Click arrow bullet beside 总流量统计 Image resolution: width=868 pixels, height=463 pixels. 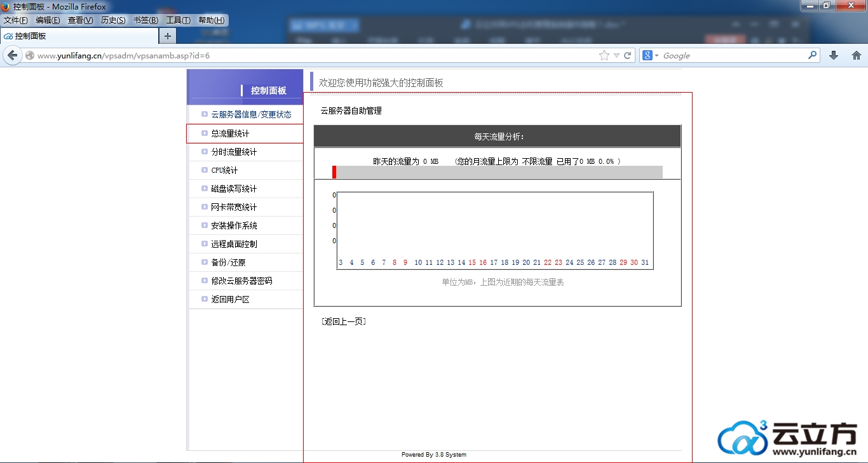205,133
